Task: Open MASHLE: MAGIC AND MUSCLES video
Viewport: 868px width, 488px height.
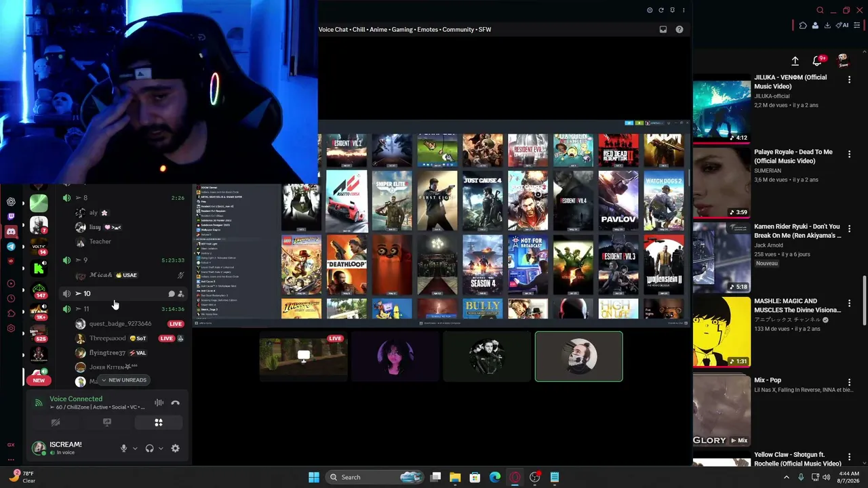Action: coord(797,306)
